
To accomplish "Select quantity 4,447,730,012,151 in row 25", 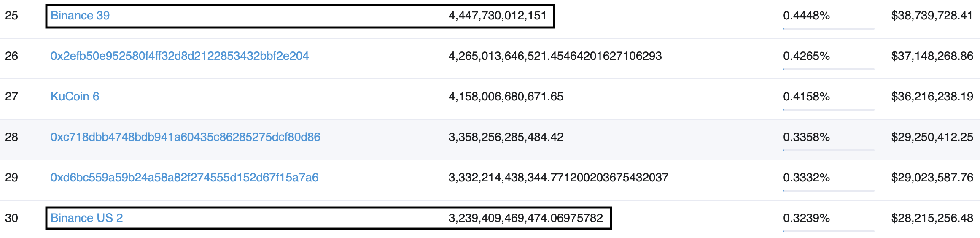I will pos(498,16).
